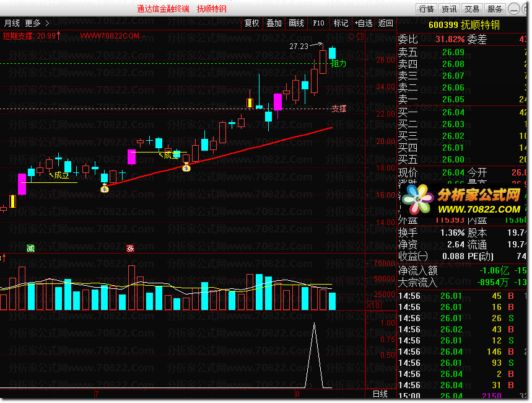Click the WWW70822COM indicator label
This screenshot has width=532, height=403.
point(113,36)
